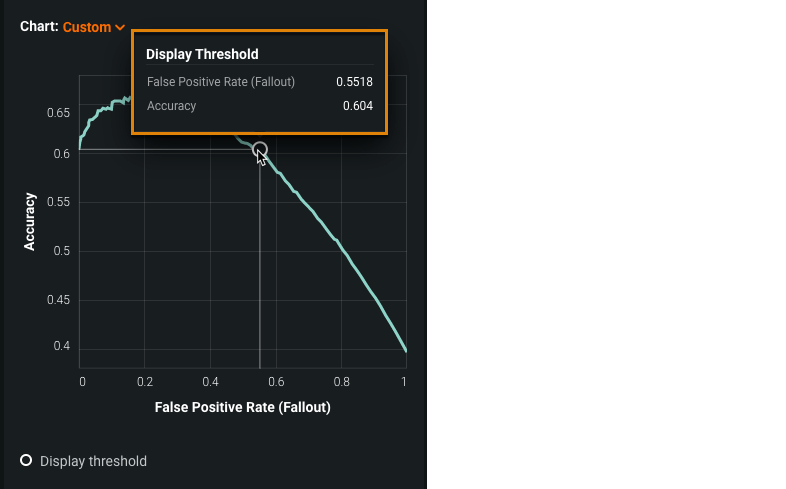The width and height of the screenshot is (786, 489).
Task: Click the 0.2 tick label on the x-axis
Action: coord(145,381)
